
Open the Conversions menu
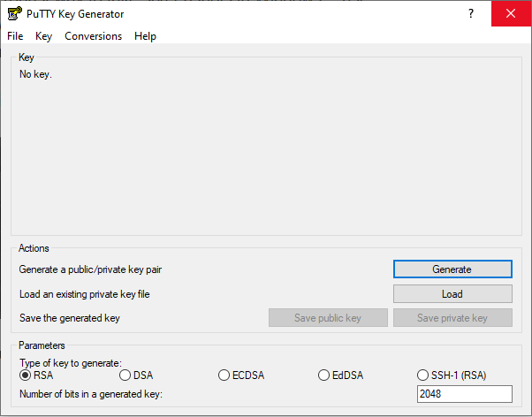pos(94,36)
